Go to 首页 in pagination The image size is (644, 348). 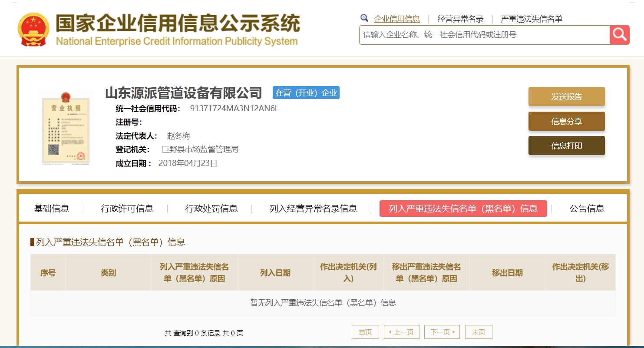[x=365, y=332]
